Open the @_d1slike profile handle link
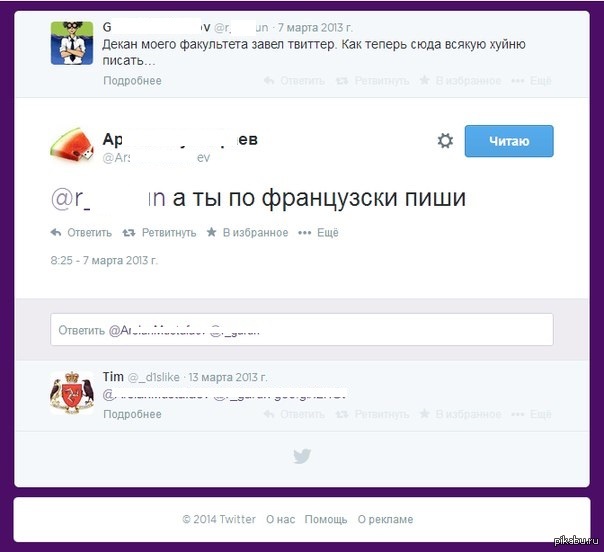604x552 pixels. click(x=153, y=377)
